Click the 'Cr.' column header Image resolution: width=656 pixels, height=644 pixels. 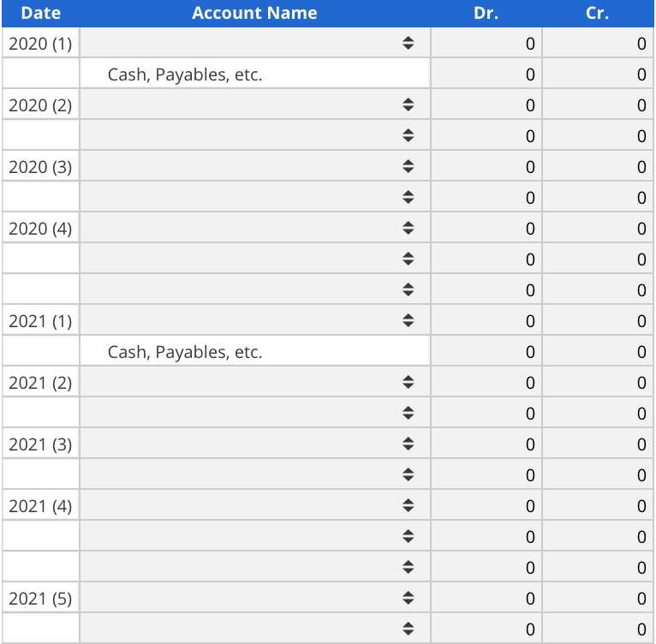[x=598, y=13]
